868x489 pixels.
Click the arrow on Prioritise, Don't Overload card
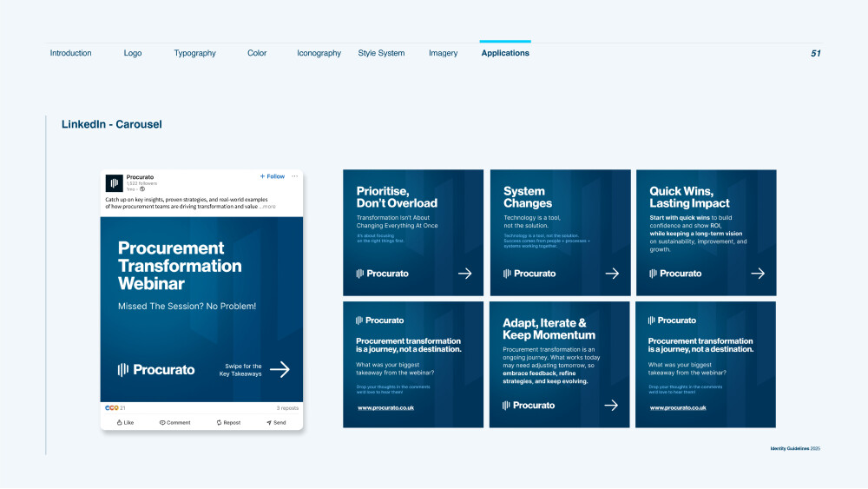click(x=465, y=274)
